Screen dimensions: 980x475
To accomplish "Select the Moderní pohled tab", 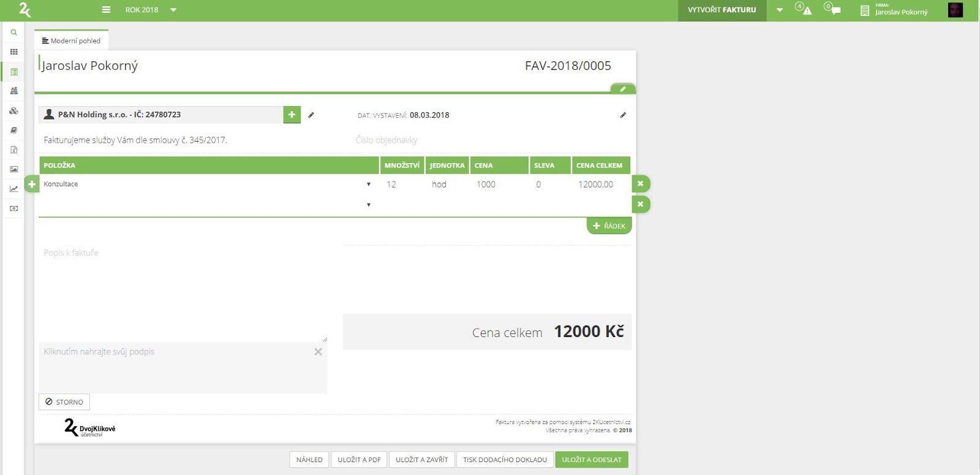I will 71,40.
